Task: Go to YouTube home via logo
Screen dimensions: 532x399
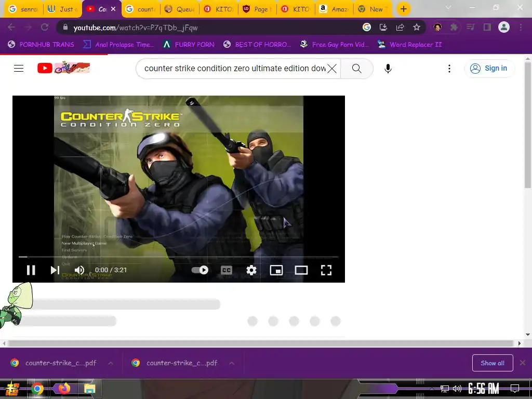Action: [63, 68]
